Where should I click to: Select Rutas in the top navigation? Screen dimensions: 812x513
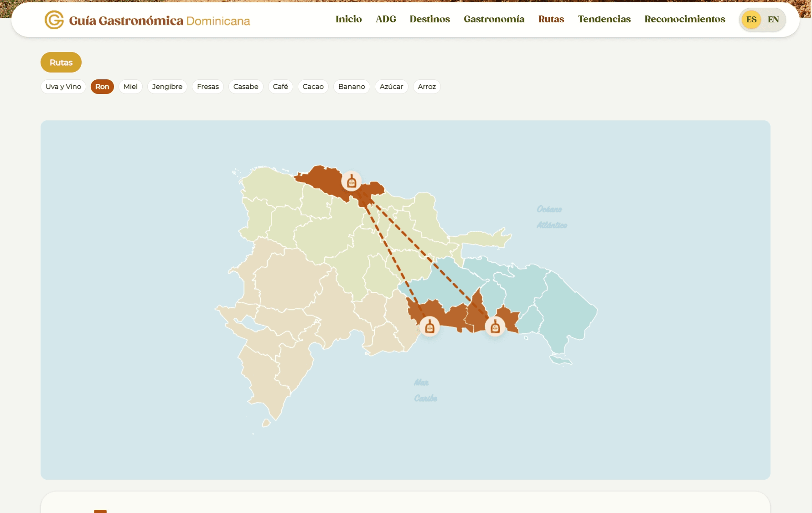pos(551,19)
